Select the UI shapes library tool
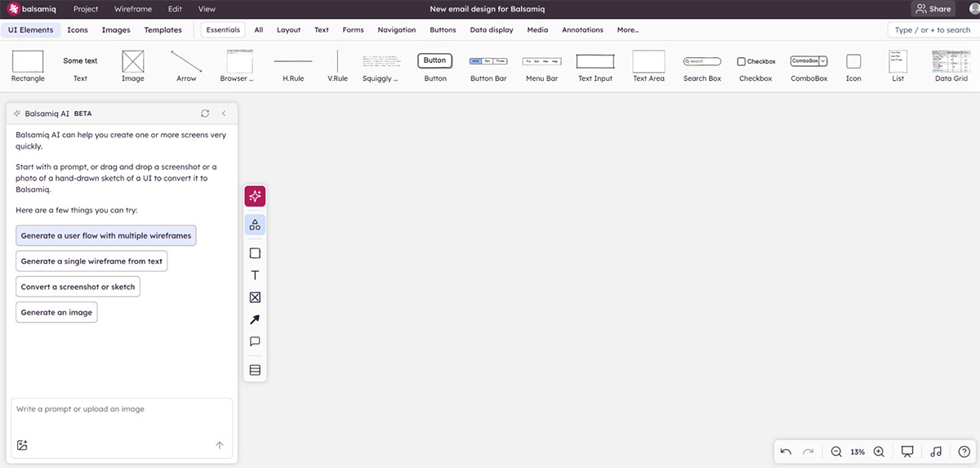The height and width of the screenshot is (468, 980). [x=255, y=225]
